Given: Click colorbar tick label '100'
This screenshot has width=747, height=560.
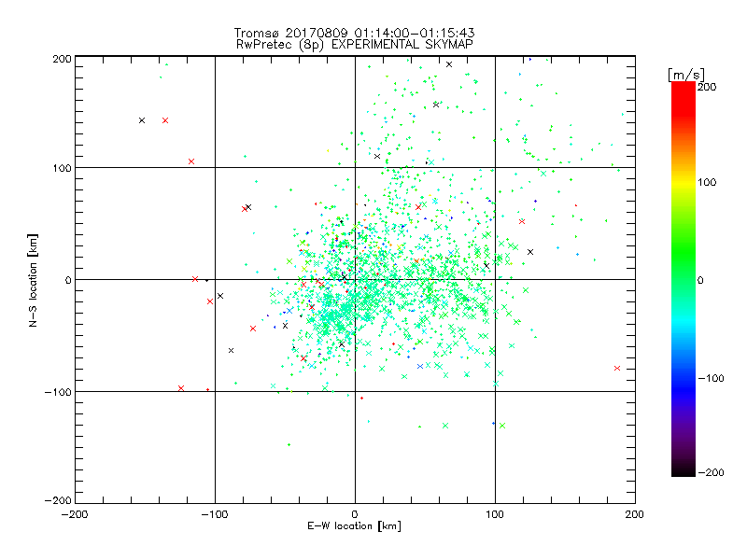Looking at the screenshot, I should click(707, 182).
